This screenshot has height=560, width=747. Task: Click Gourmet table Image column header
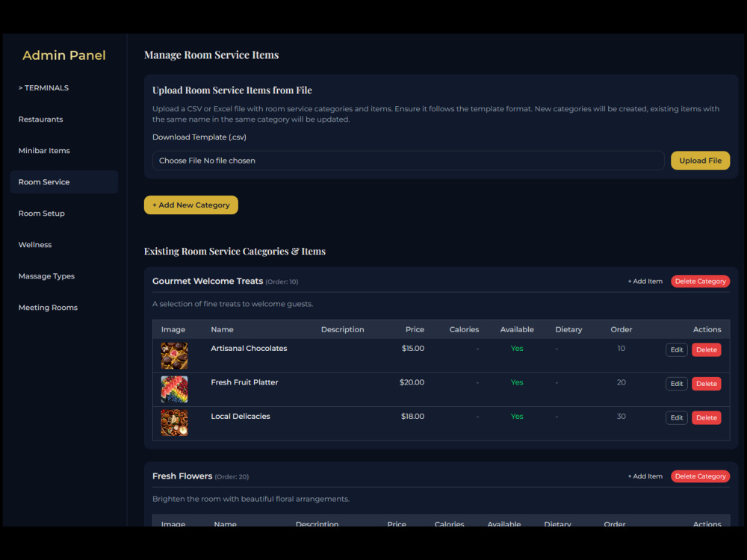[173, 329]
